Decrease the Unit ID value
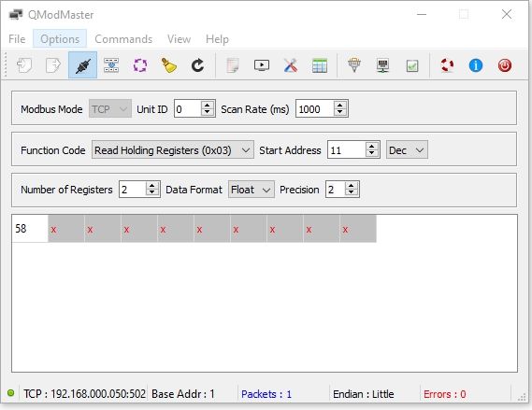 (207, 112)
